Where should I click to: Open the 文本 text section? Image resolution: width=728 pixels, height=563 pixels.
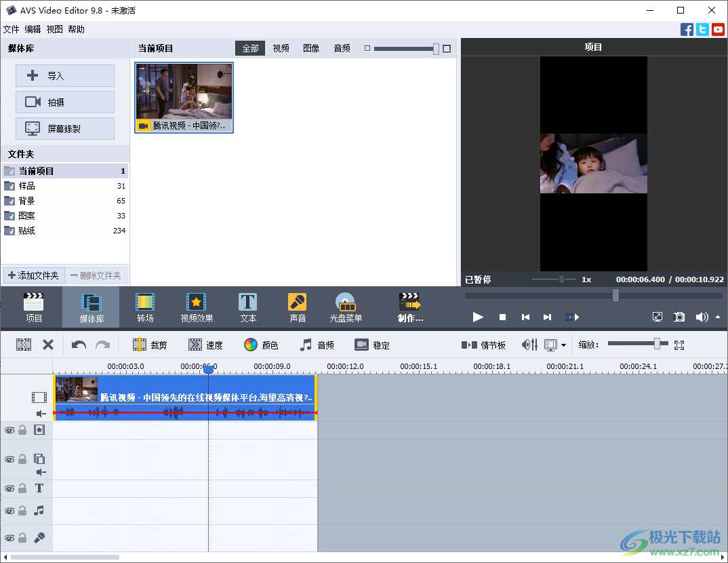click(x=248, y=307)
